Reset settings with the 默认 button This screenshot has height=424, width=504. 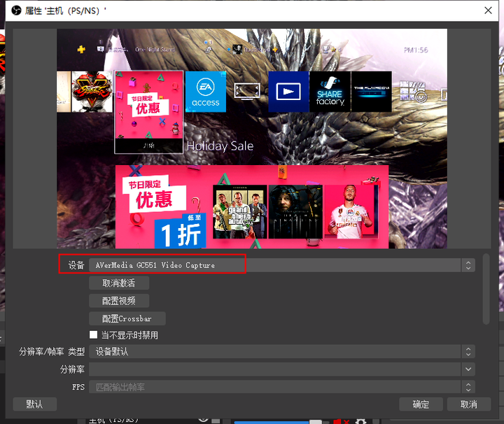pyautogui.click(x=35, y=404)
